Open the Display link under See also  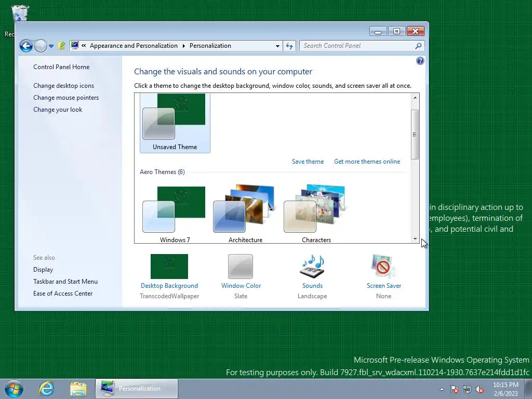coord(43,270)
